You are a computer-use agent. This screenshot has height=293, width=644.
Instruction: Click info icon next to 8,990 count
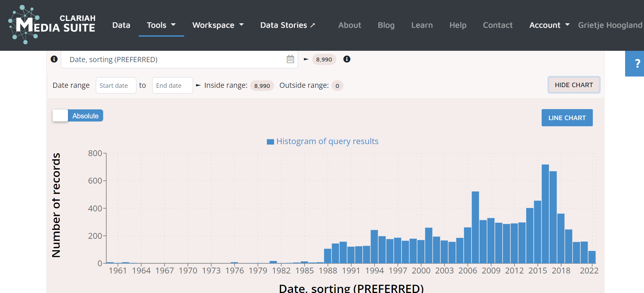click(347, 59)
